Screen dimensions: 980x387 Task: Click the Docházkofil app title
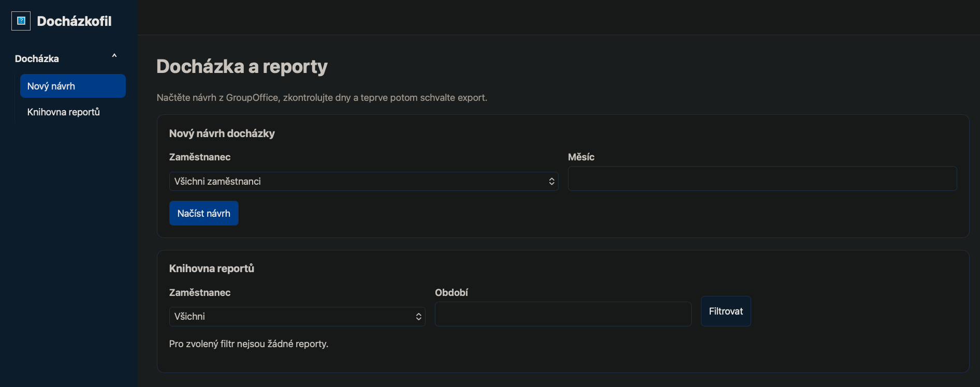coord(74,21)
